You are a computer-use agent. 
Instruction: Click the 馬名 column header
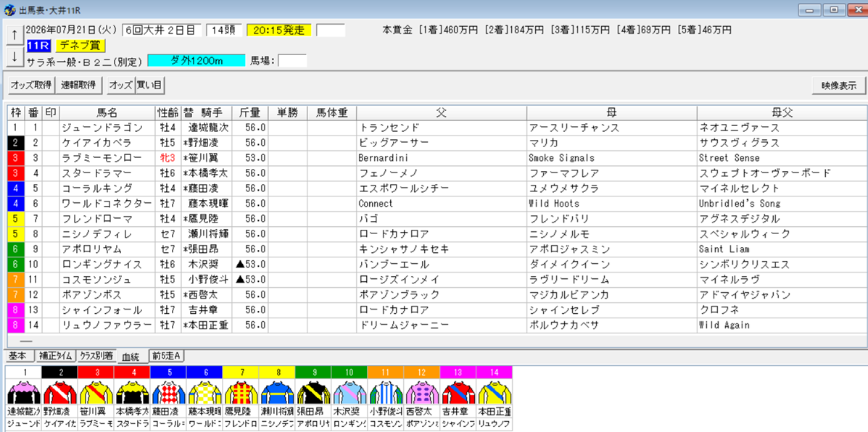(107, 112)
